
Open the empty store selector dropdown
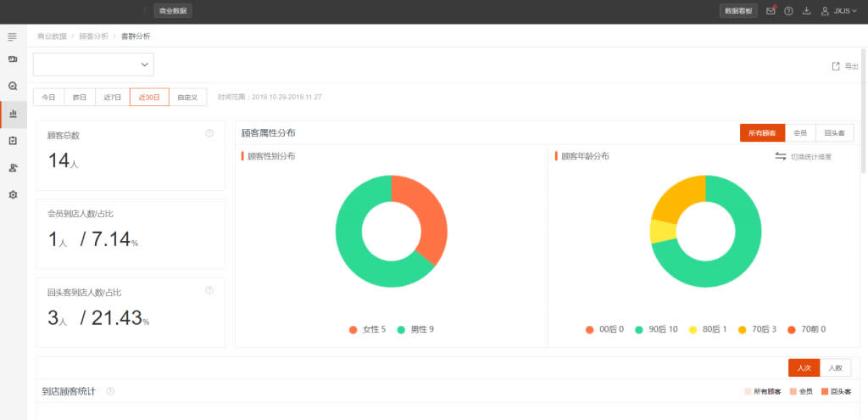(93, 64)
